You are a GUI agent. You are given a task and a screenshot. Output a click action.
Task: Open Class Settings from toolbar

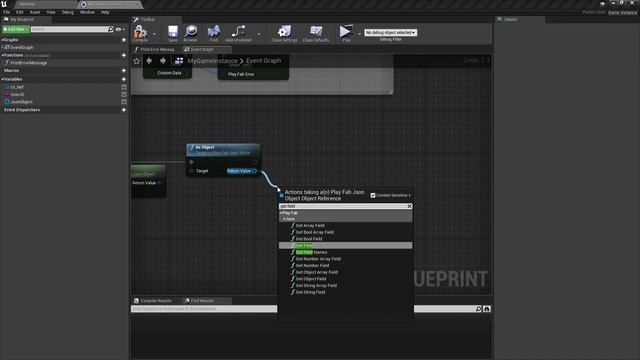[284, 33]
